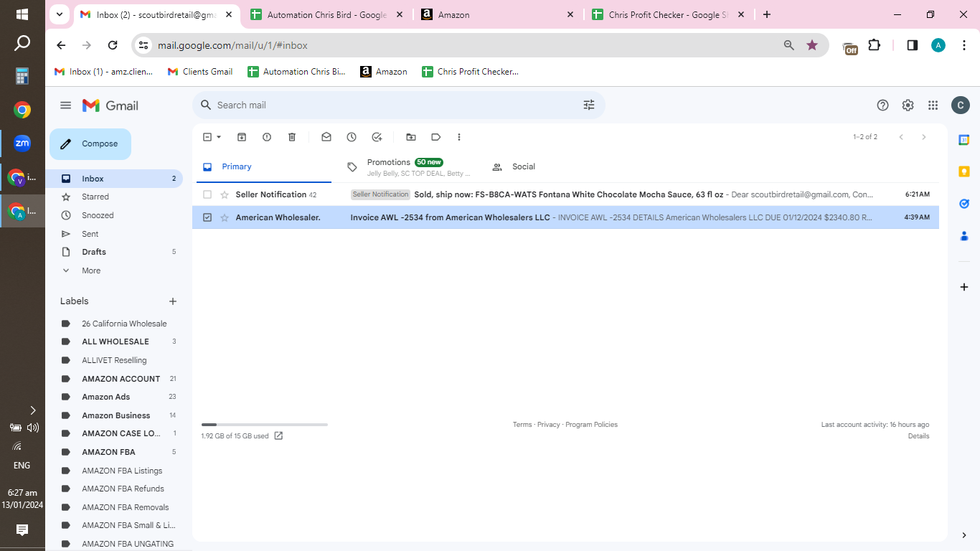The height and width of the screenshot is (551, 980).
Task: Open Zoom from the Windows taskbar
Action: 22,143
